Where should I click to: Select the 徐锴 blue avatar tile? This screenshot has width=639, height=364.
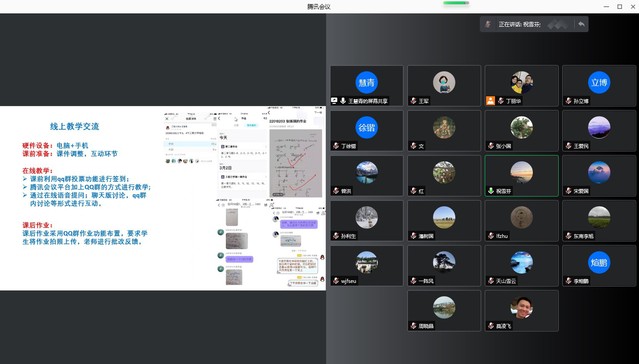tap(367, 131)
